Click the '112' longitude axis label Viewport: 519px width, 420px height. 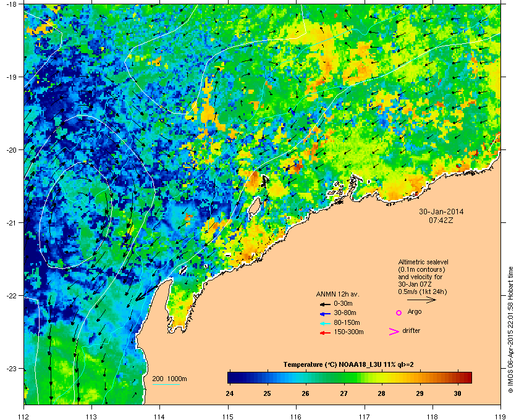[x=24, y=416]
